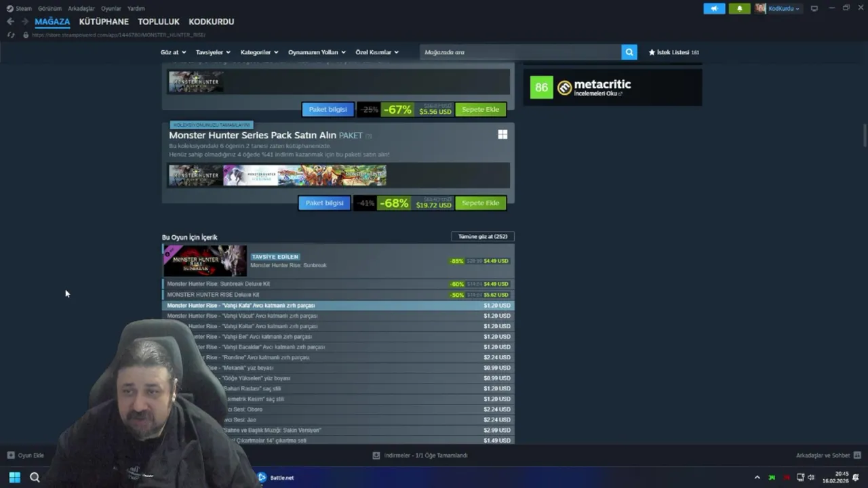Open the Yardım menu
Screen dimensions: 868x488
click(136, 8)
